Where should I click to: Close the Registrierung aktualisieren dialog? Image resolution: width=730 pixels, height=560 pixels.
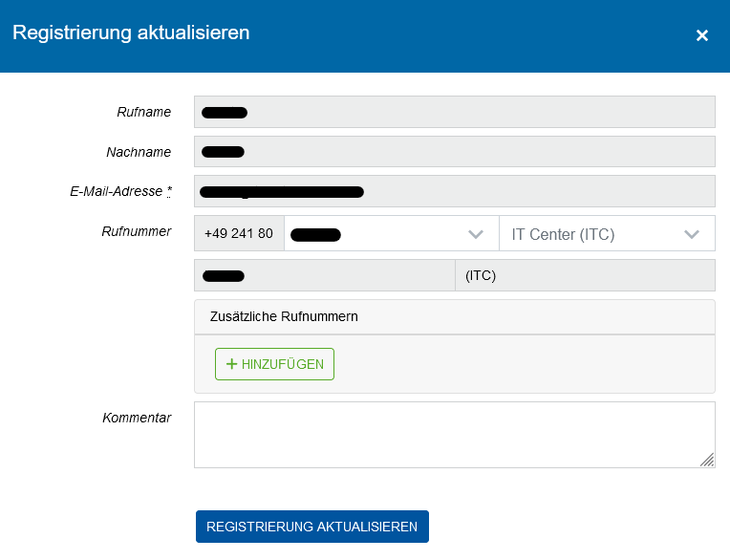[702, 35]
